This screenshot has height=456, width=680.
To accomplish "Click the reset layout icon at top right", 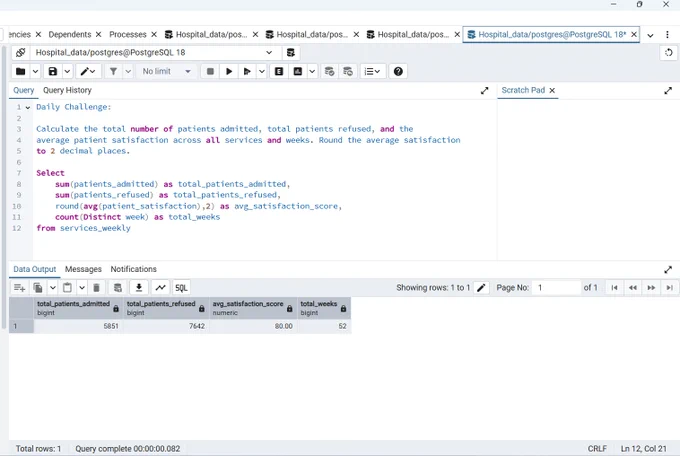I will [668, 52].
